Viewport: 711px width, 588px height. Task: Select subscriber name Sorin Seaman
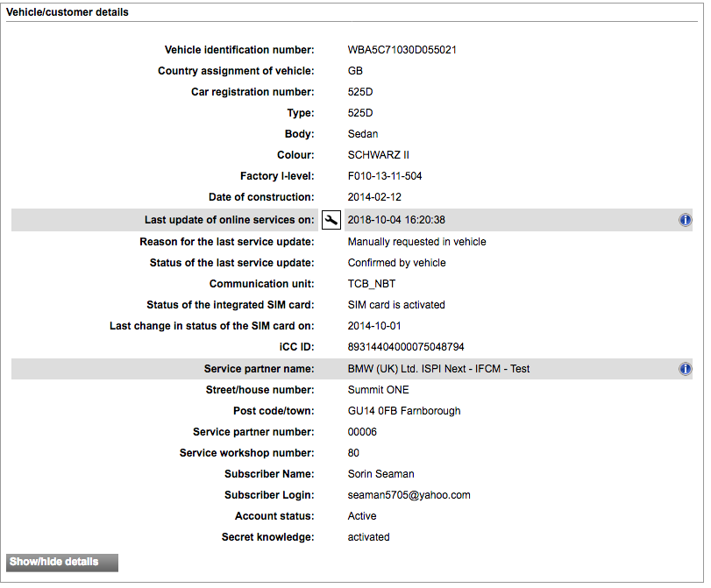380,474
